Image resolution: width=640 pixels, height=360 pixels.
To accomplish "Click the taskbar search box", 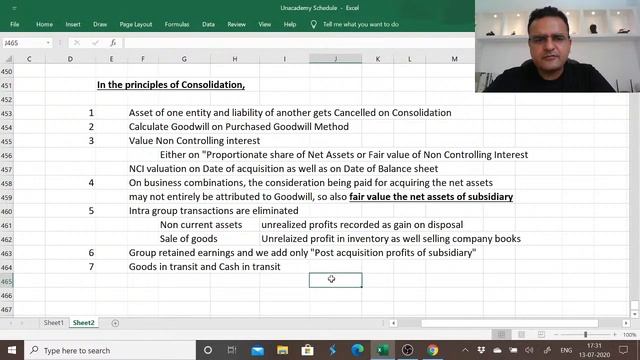I will 110,350.
